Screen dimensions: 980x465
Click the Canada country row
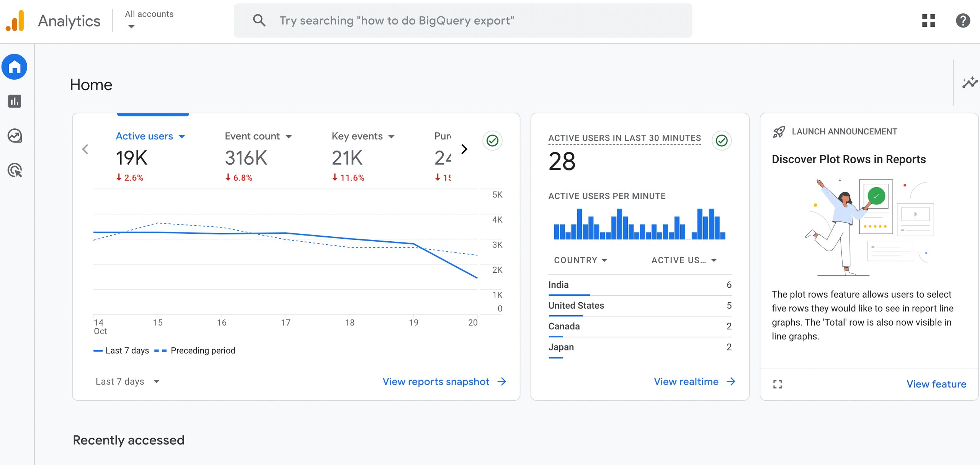pyautogui.click(x=640, y=326)
